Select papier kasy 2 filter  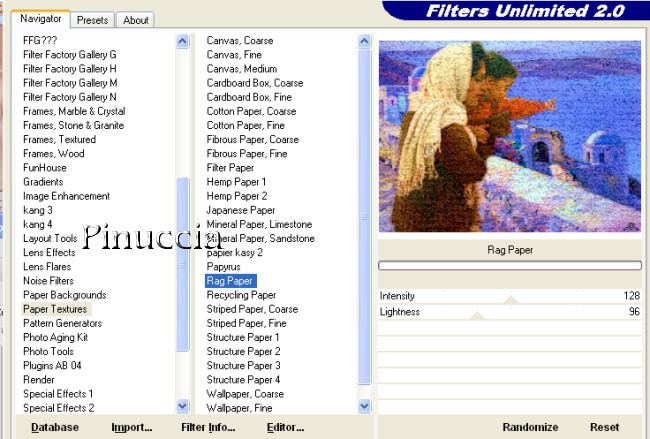click(235, 253)
